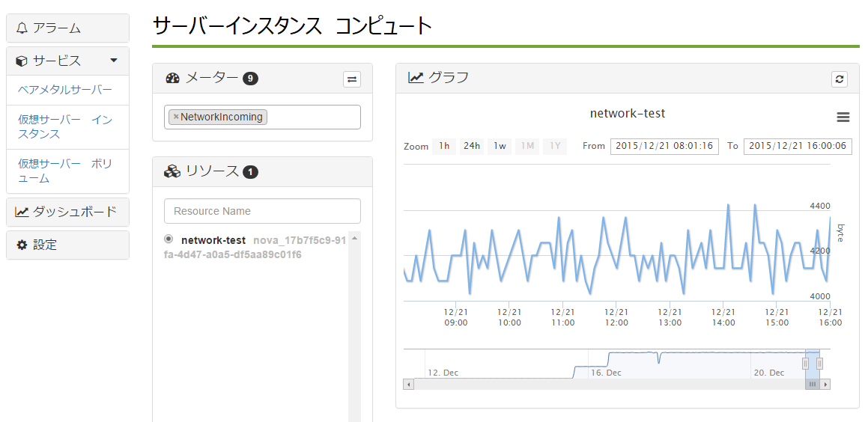Open 設定 settings
868x422 pixels.
tap(67, 245)
